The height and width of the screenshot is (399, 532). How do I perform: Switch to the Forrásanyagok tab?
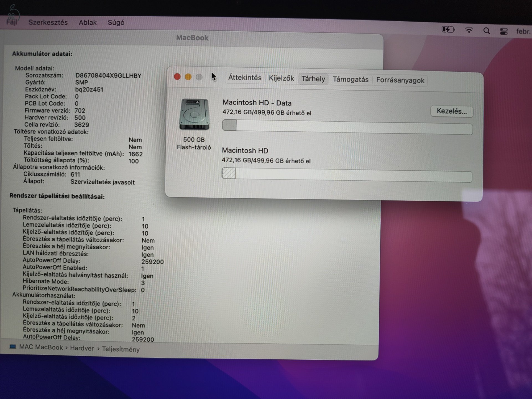[400, 81]
